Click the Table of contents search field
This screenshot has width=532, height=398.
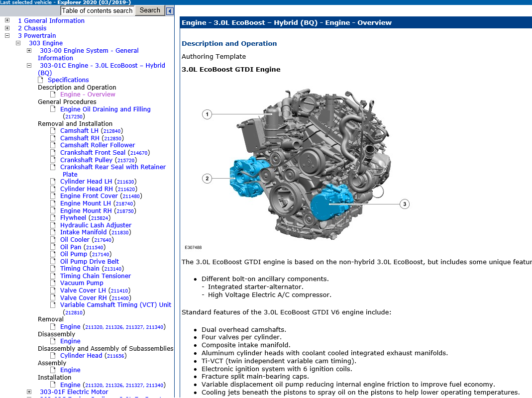(97, 10)
